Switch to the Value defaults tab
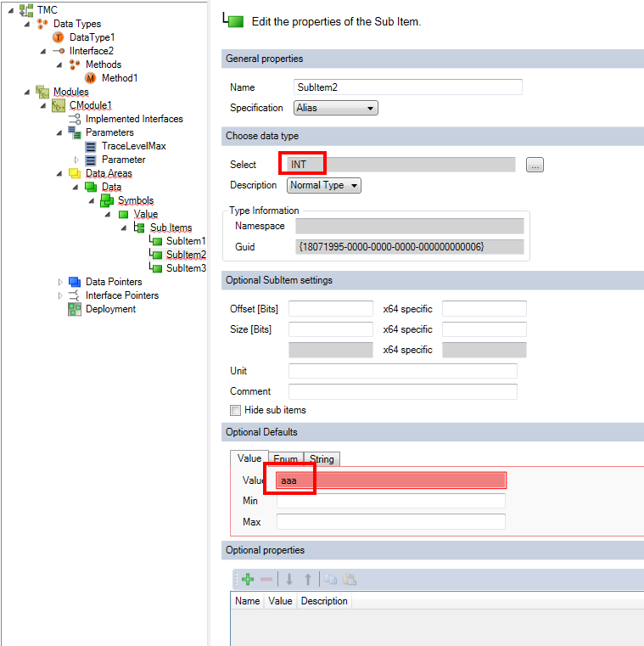 click(x=249, y=458)
